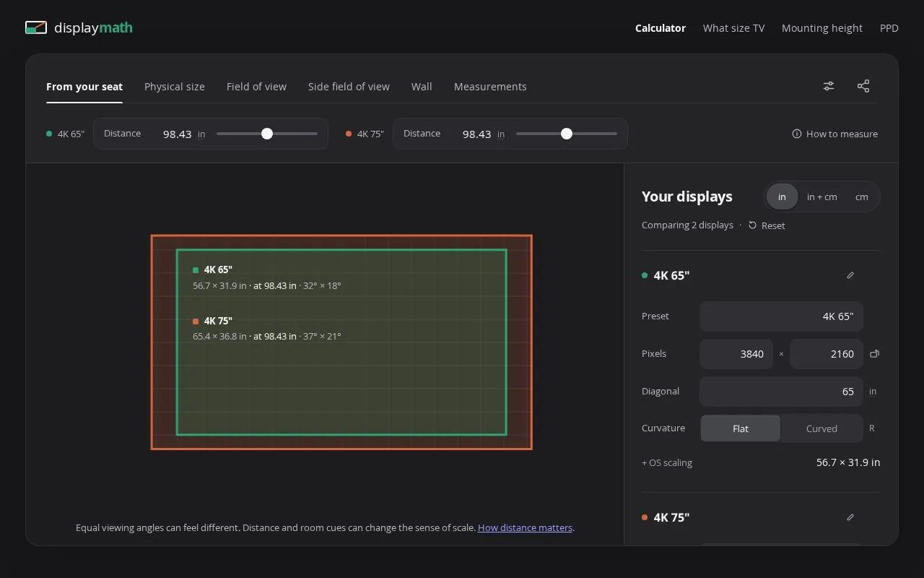Click the 4K 75" distance slider thumb
Screen dimensions: 924x578
567,134
